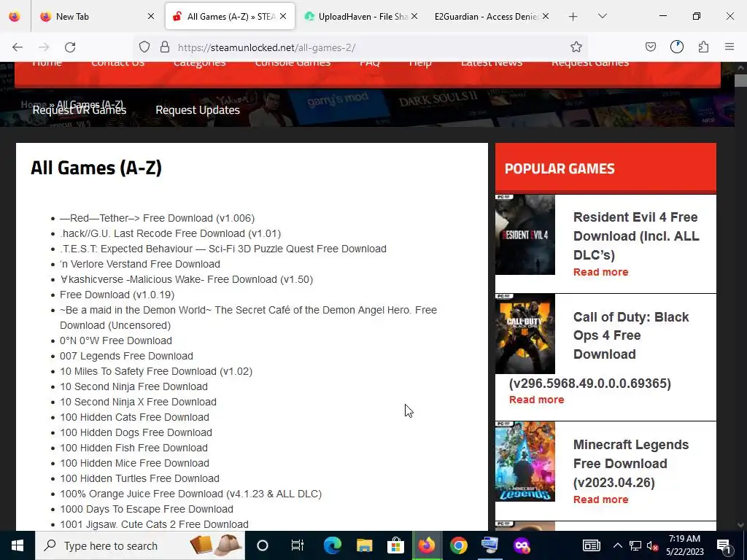
Task: Open 100 Hidden Fish Free Download link
Action: (x=133, y=448)
